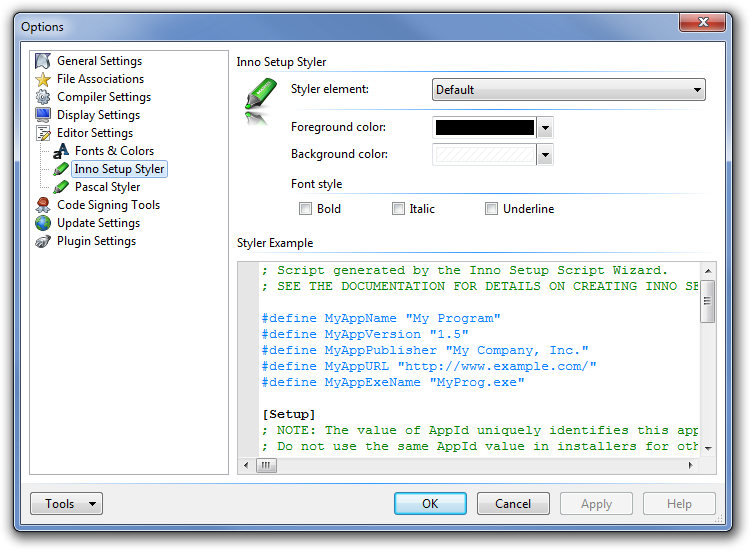Viewport: 751px width, 551px height.
Task: Click the Fonts & Colors icon
Action: [61, 151]
